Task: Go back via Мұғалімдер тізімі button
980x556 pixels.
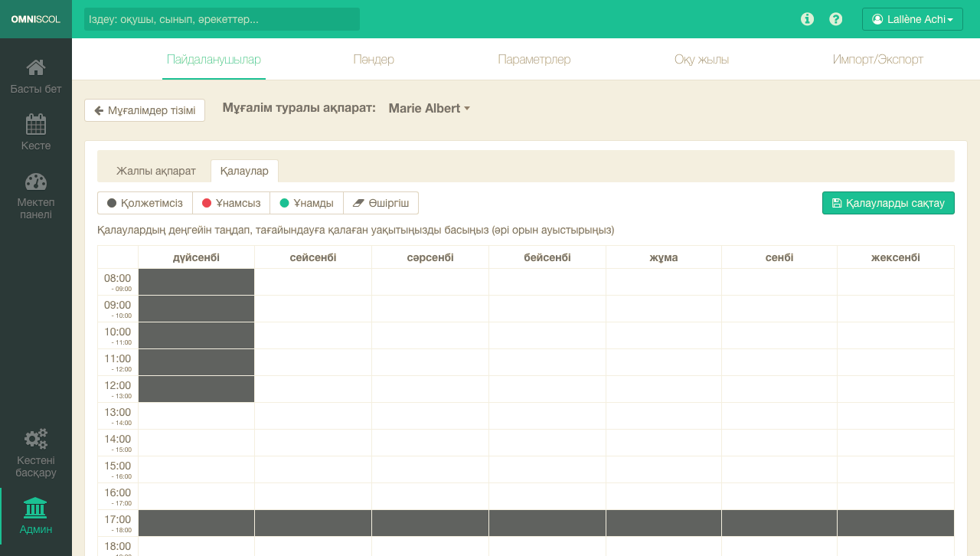Action: point(145,110)
